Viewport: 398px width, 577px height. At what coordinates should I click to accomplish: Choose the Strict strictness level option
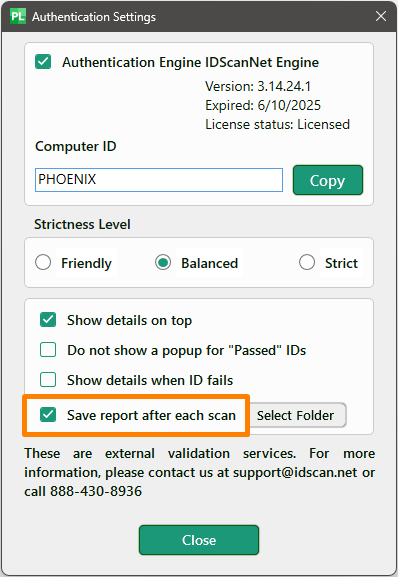click(307, 263)
